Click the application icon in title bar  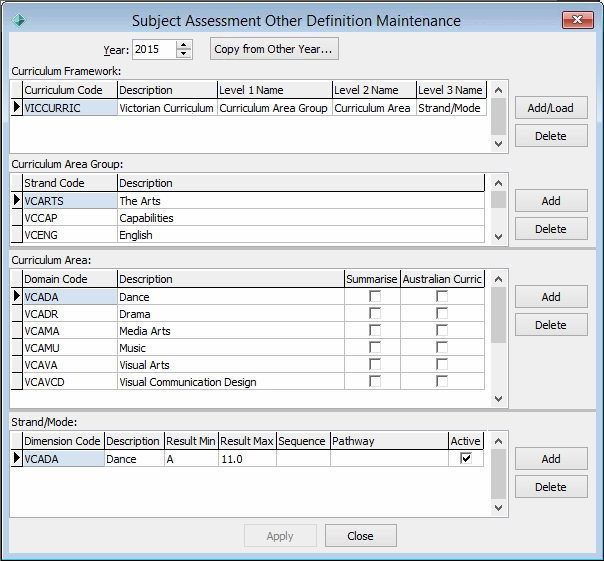18,20
